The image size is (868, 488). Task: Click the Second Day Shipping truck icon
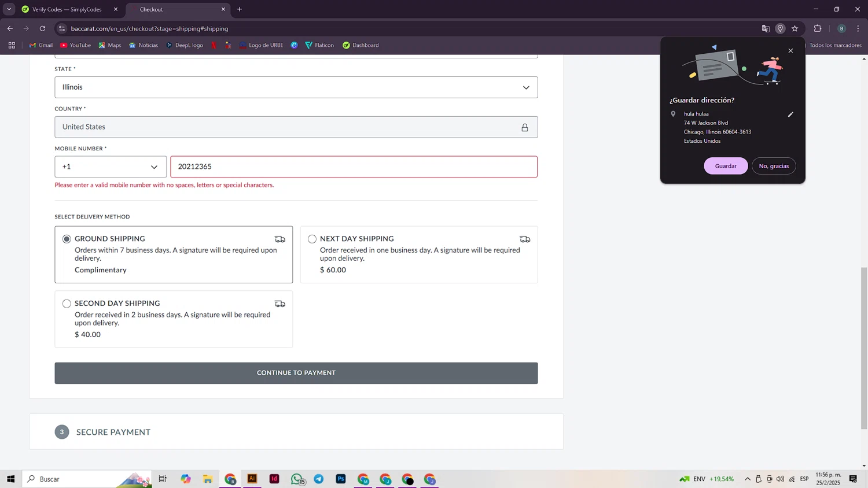click(280, 304)
